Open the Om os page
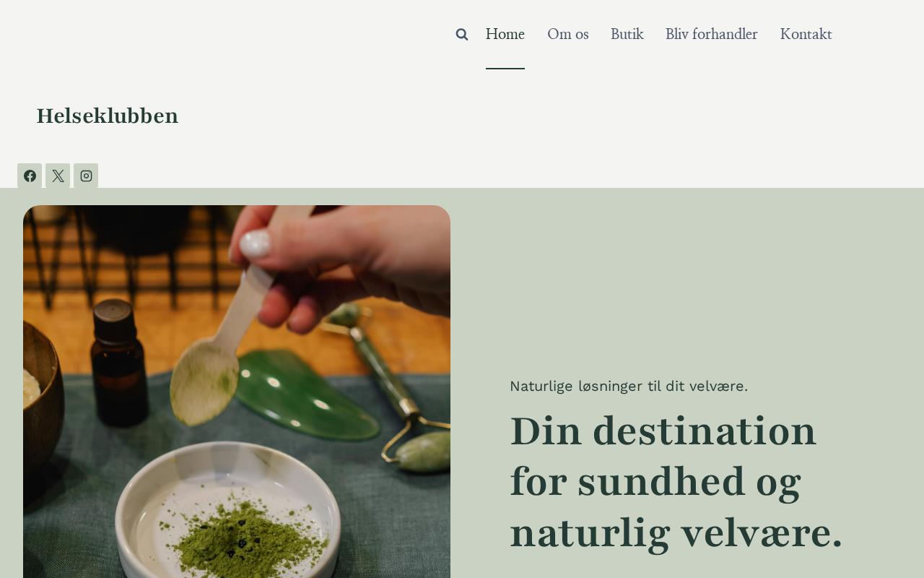The width and height of the screenshot is (924, 578). pos(568,34)
